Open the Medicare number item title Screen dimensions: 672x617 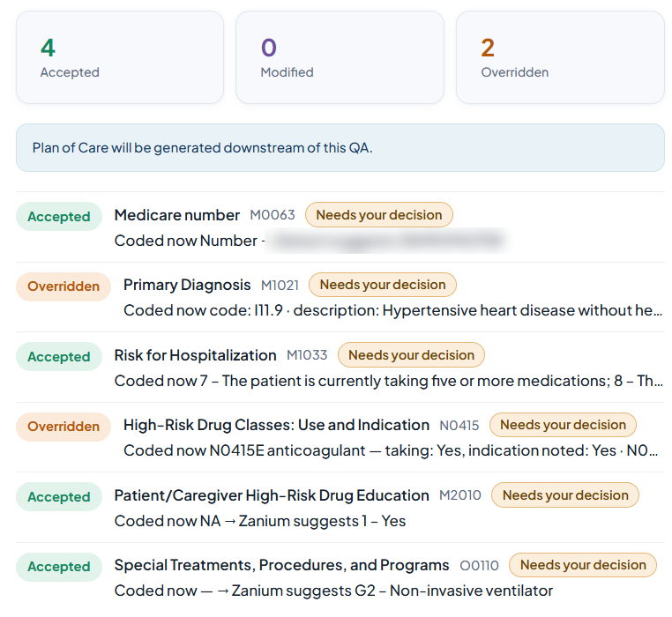point(177,215)
